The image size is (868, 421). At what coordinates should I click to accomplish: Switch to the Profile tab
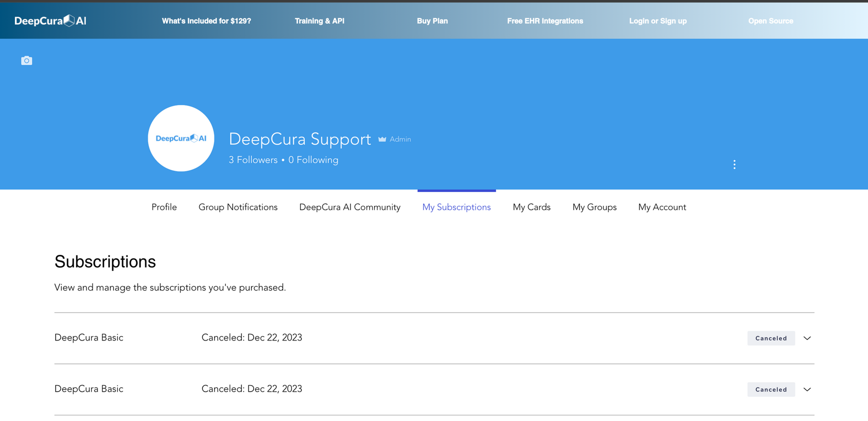(164, 207)
